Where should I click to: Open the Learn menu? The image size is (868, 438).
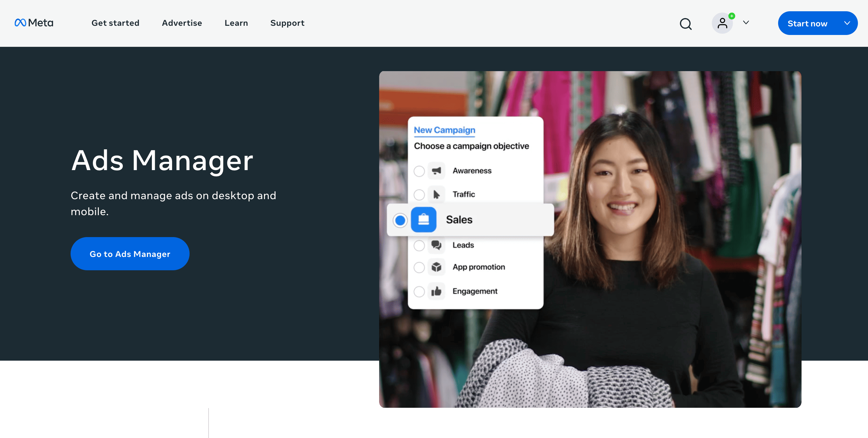[x=236, y=23]
